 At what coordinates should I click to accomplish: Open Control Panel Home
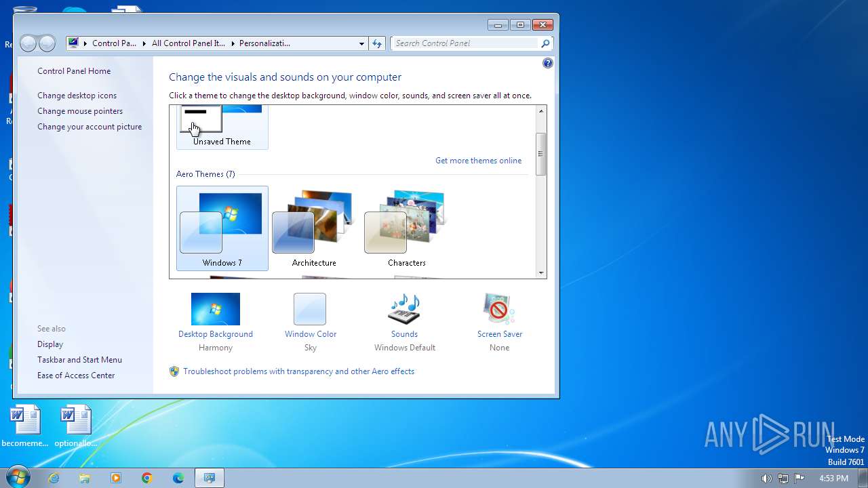click(x=74, y=71)
